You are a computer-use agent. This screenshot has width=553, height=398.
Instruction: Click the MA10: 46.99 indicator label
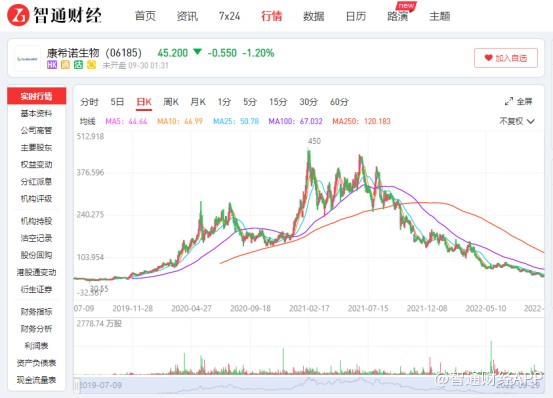[x=180, y=121]
